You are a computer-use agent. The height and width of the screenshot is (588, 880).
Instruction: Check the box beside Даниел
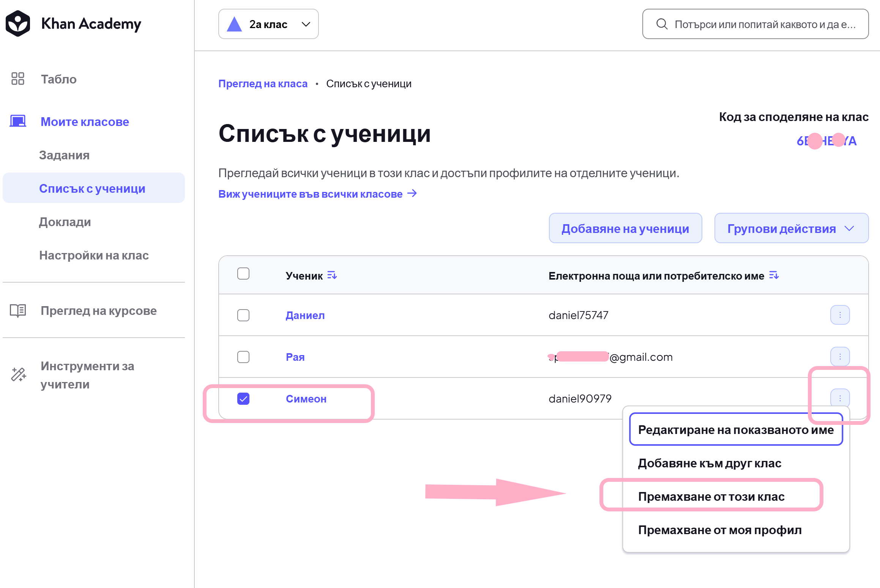click(243, 315)
